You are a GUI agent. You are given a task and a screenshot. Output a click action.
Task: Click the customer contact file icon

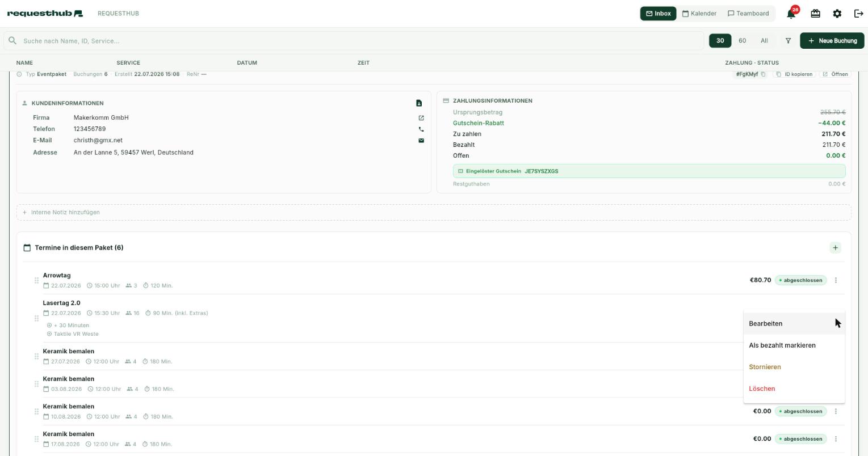coord(419,103)
